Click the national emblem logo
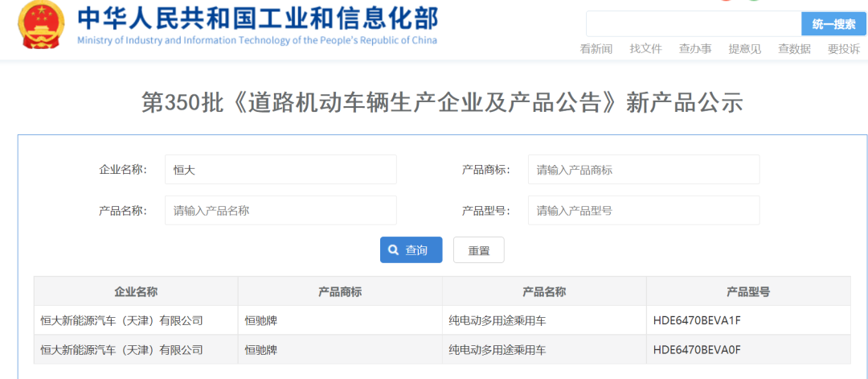868x379 pixels. (x=41, y=25)
